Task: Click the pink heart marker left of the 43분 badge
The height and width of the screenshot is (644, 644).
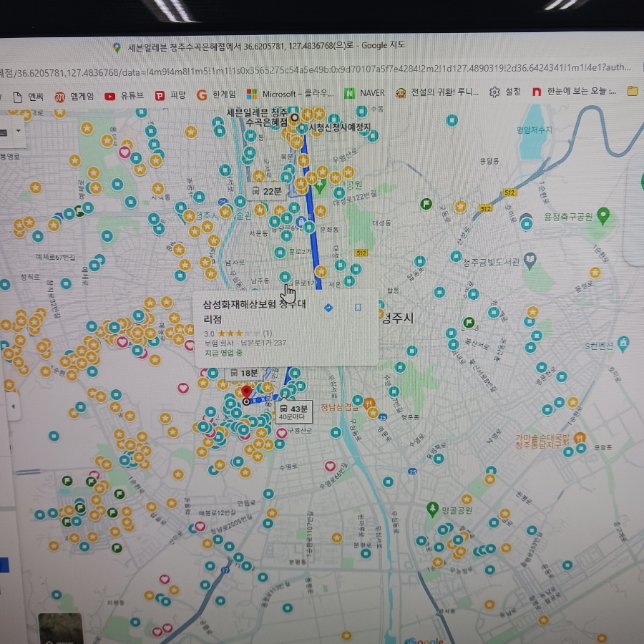Action: click(183, 387)
